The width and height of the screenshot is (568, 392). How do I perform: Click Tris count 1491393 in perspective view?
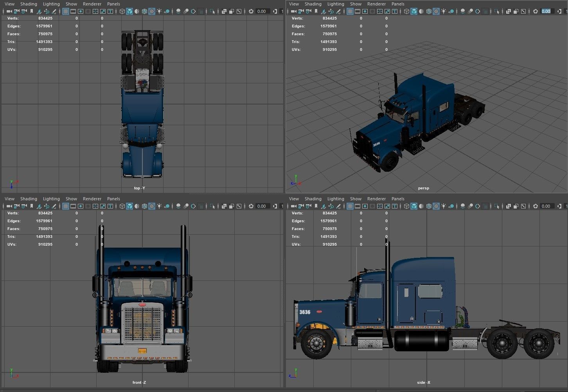tap(329, 41)
